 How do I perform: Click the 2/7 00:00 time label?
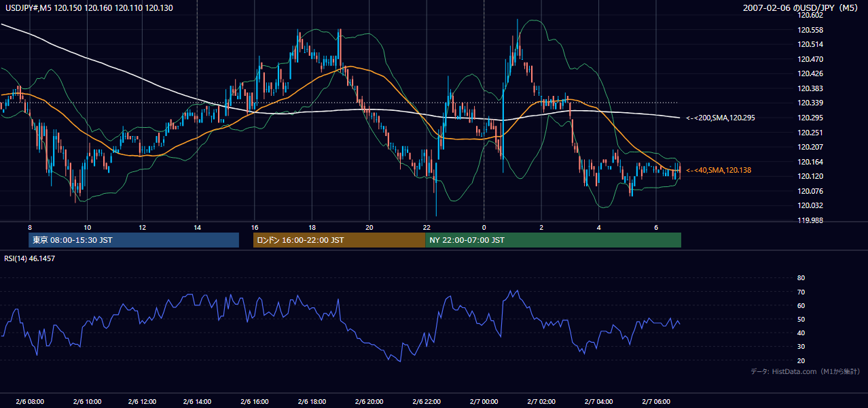[x=484, y=402]
